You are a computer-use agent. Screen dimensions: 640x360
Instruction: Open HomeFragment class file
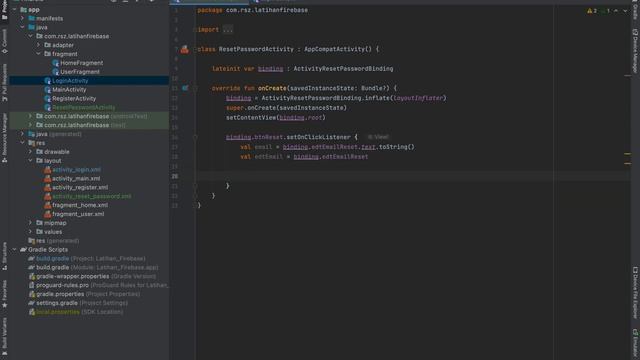pos(82,63)
